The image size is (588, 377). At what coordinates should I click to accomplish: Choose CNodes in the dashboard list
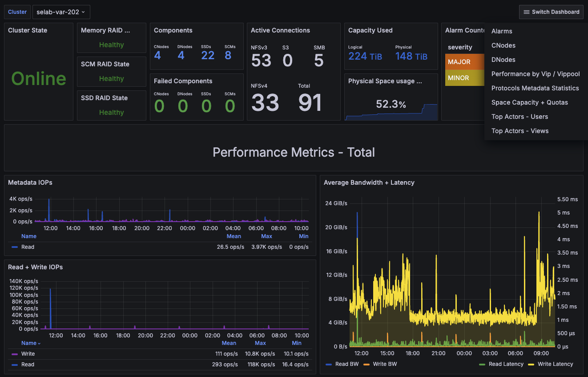[503, 45]
